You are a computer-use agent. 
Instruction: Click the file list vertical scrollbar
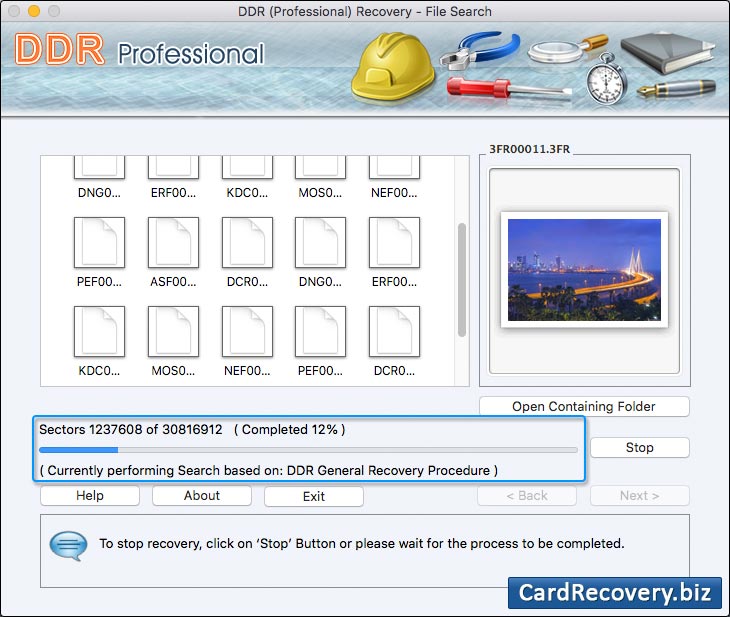click(462, 279)
